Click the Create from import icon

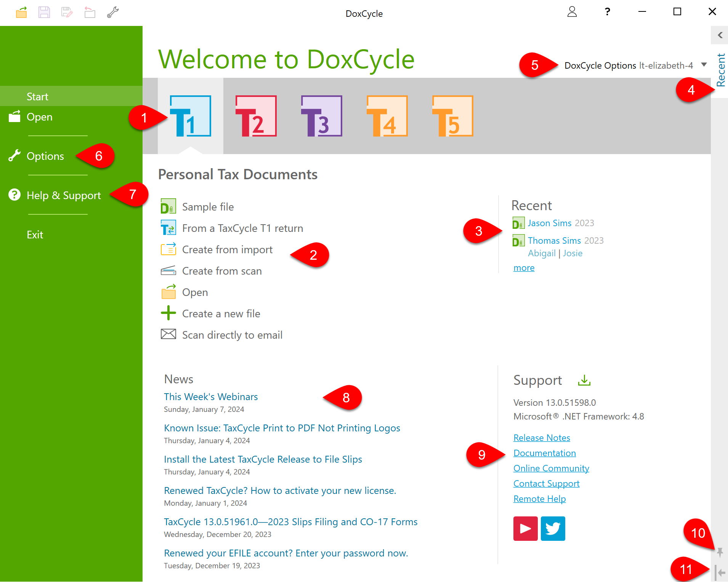(x=168, y=249)
